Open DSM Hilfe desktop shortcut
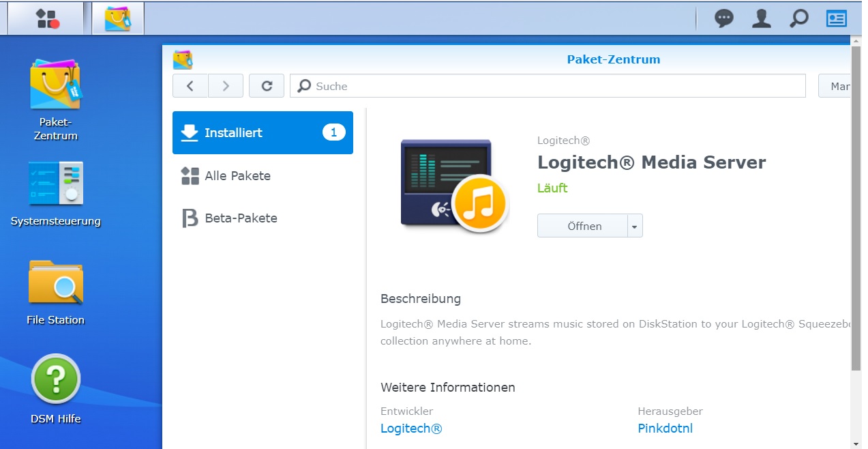Screen dimensions: 868x449 [55, 390]
